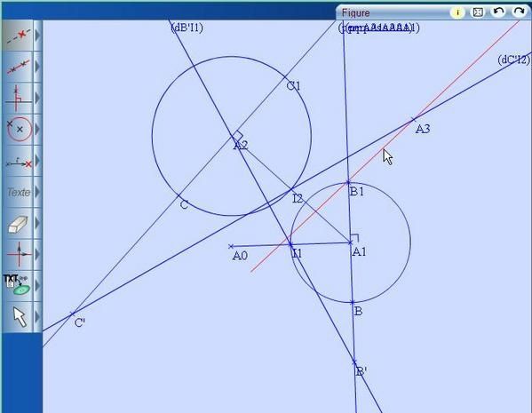532x413 pixels.
Task: Click the fit-to-window icon in Figure bar
Action: click(478, 12)
